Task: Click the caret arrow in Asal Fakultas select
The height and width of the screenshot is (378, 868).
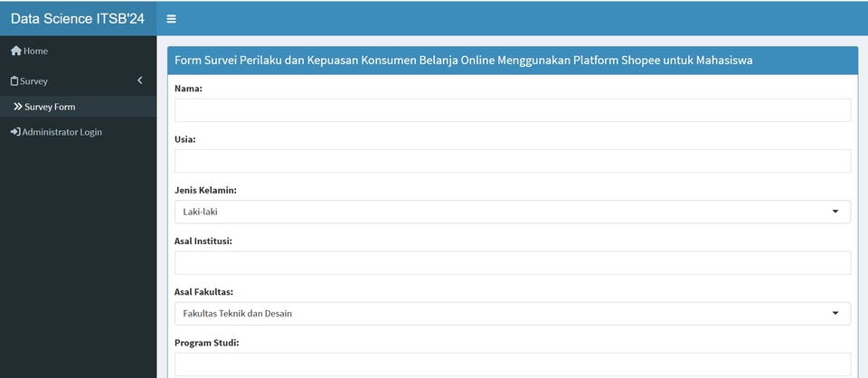Action: 835,314
